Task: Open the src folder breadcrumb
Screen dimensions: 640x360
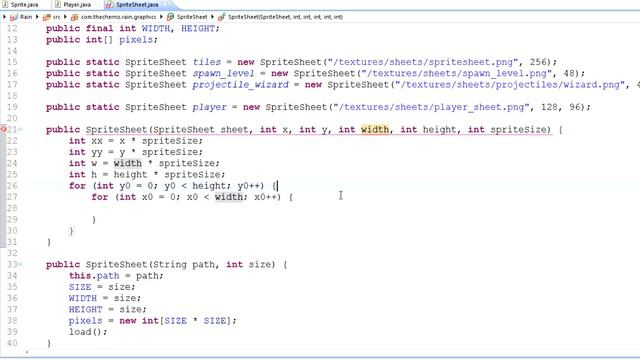Action: click(x=52, y=17)
